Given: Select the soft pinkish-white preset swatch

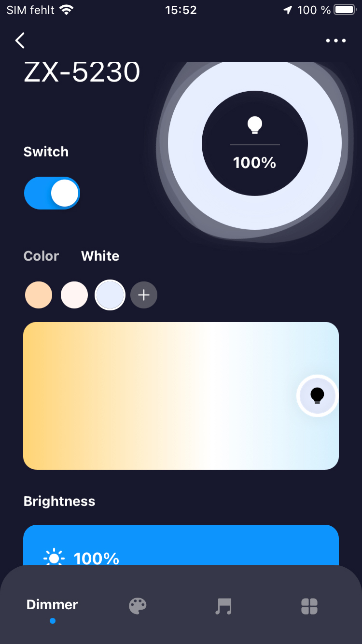Looking at the screenshot, I should coord(74,295).
